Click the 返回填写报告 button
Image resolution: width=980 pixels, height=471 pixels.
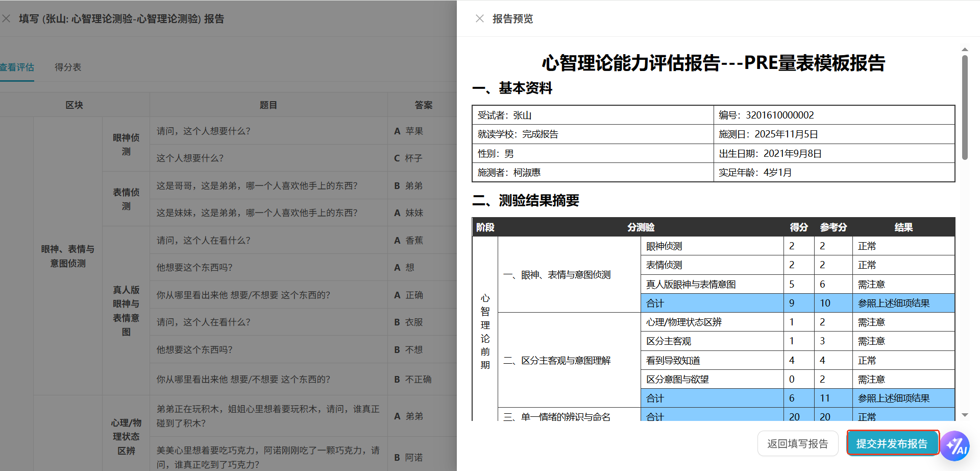798,443
